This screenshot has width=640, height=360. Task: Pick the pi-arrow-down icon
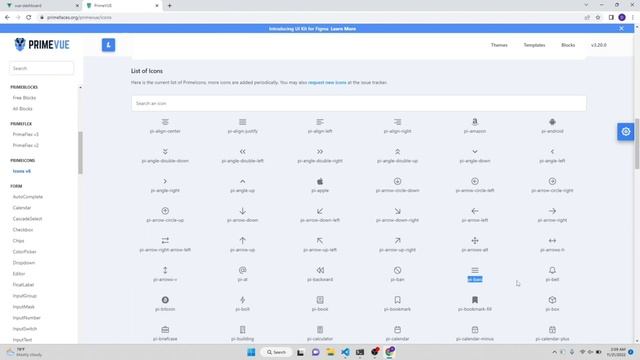242,211
